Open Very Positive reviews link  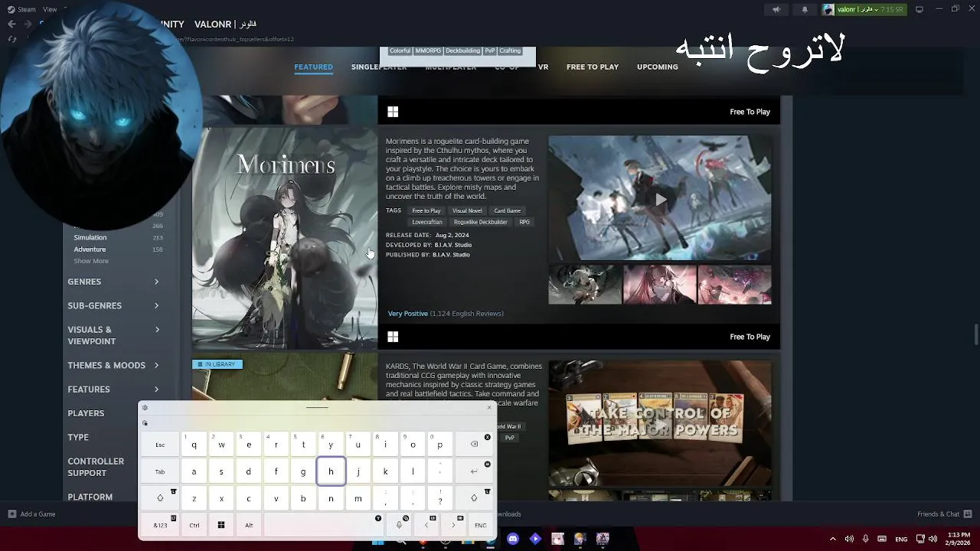(x=408, y=314)
